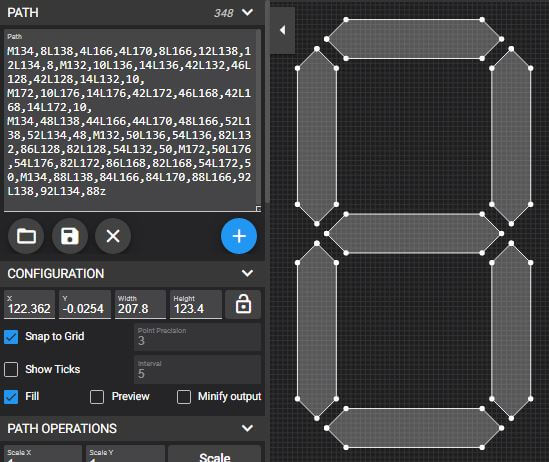
Task: Click the PATH OPERATIONS section header
Action: pos(132,428)
